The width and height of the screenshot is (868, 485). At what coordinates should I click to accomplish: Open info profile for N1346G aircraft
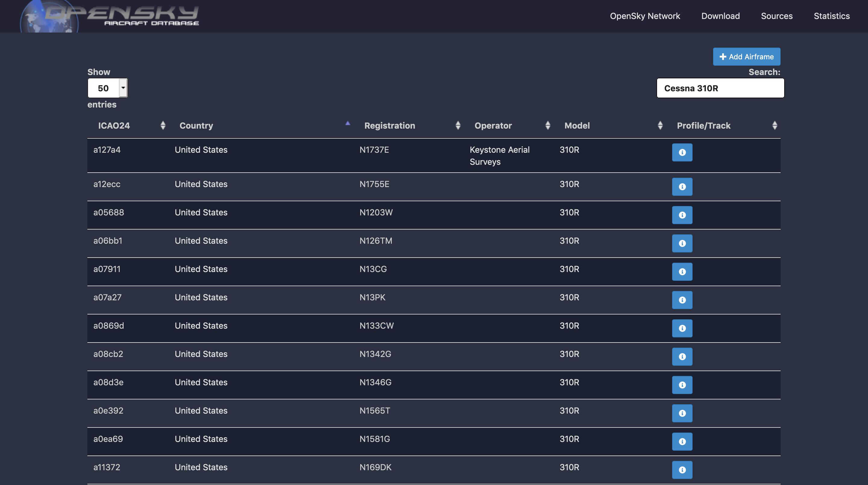click(x=682, y=385)
